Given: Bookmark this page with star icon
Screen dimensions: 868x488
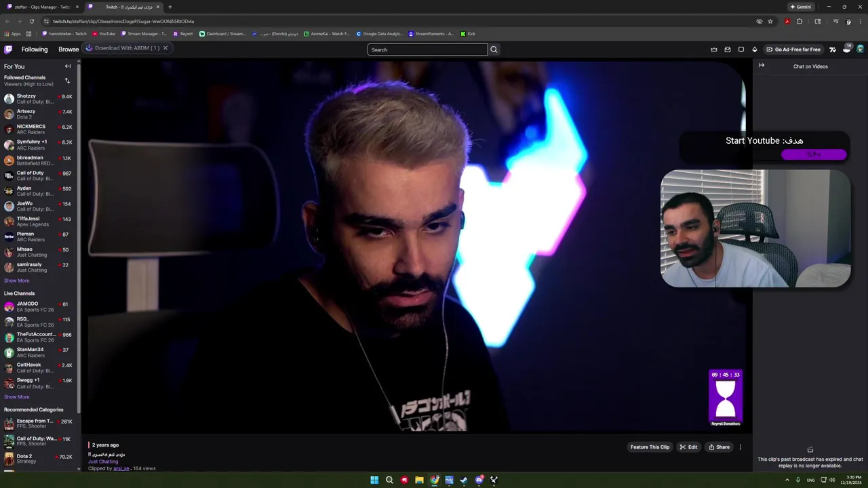Looking at the screenshot, I should pyautogui.click(x=770, y=21).
